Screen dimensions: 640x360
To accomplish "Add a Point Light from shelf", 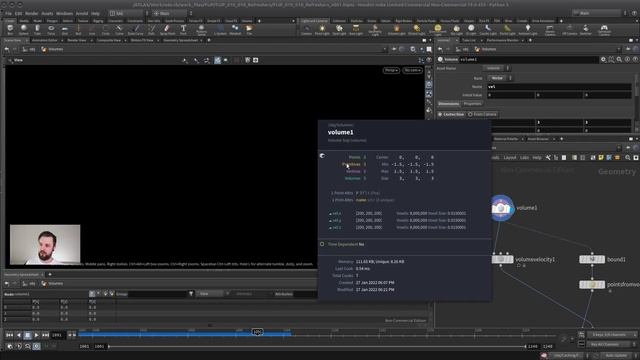I will click(x=322, y=29).
